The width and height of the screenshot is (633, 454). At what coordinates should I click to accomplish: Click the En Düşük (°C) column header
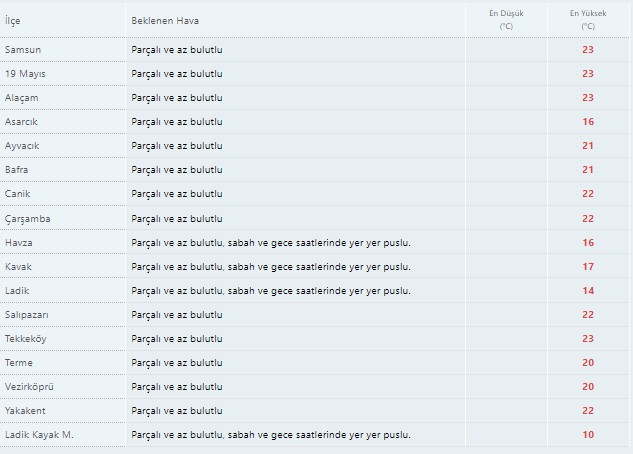(x=506, y=20)
